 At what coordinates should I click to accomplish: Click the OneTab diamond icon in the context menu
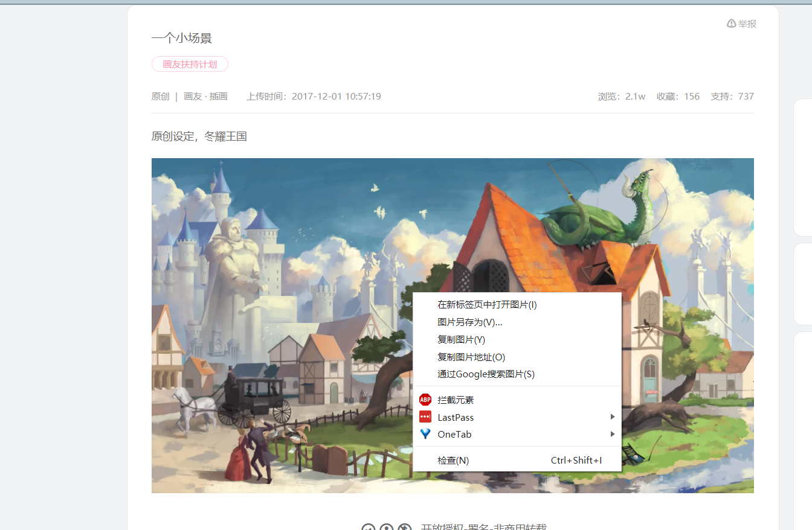tap(425, 433)
